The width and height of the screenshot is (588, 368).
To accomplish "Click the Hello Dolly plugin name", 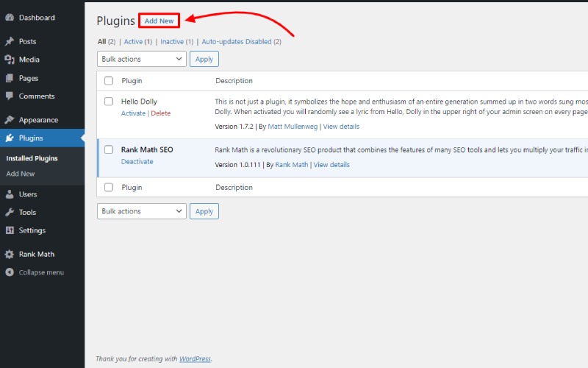I will [139, 102].
